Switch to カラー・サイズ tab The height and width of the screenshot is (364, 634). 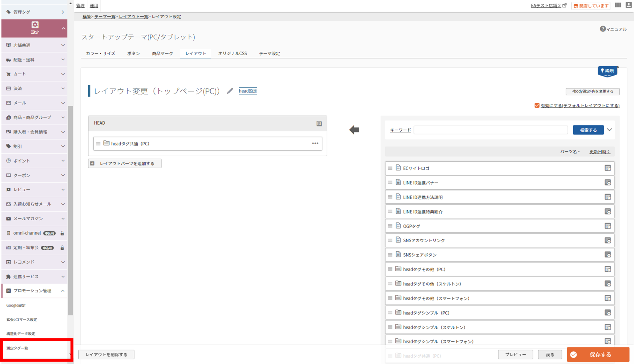tap(101, 53)
